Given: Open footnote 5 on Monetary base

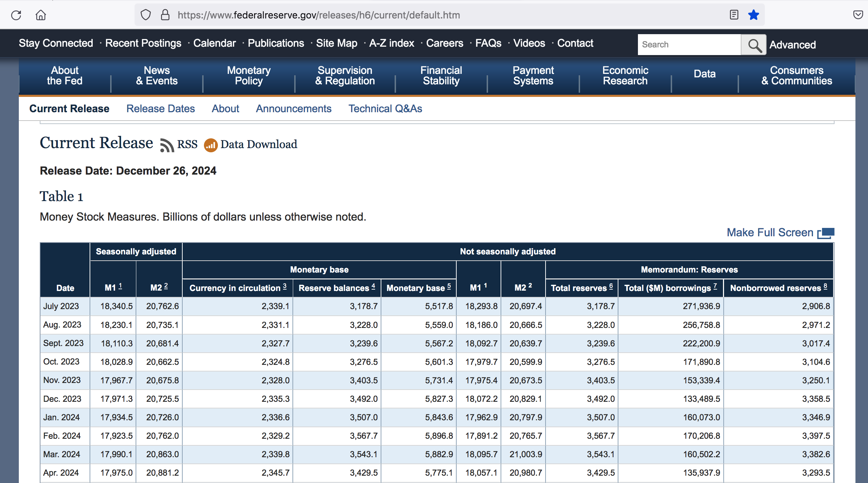Looking at the screenshot, I should click(x=449, y=286).
